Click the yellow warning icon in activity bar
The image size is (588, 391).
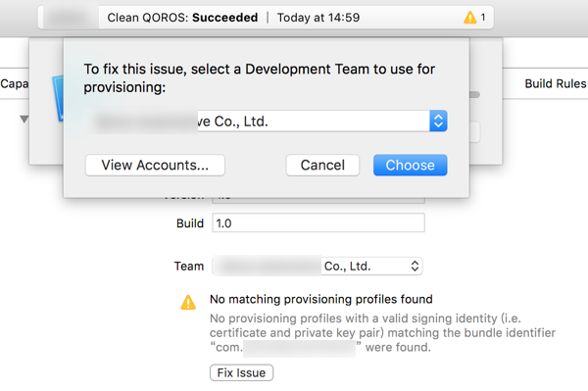[x=469, y=18]
